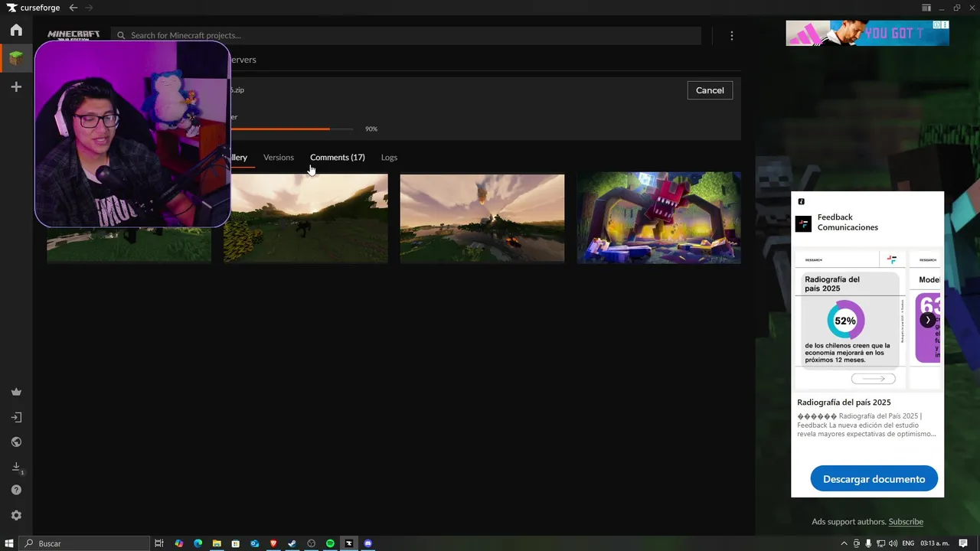This screenshot has height=551, width=980.
Task: Show hidden system tray icons
Action: [x=844, y=543]
